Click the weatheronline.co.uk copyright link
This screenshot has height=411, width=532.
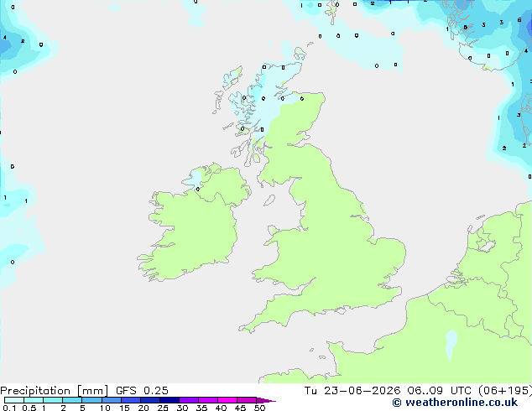coord(455,403)
